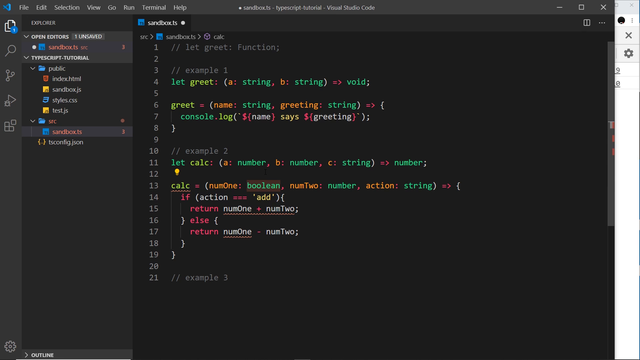This screenshot has height=360, width=640.
Task: Click the lightbulb quick fix icon
Action: click(x=177, y=173)
